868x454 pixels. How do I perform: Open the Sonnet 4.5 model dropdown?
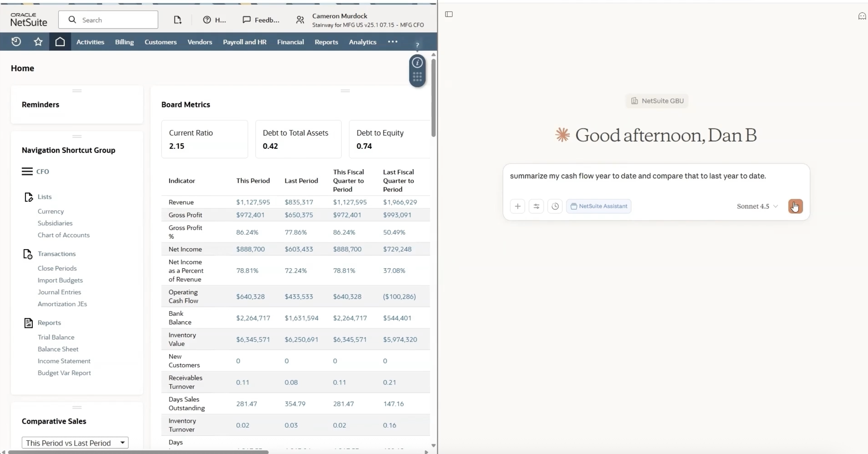(757, 206)
